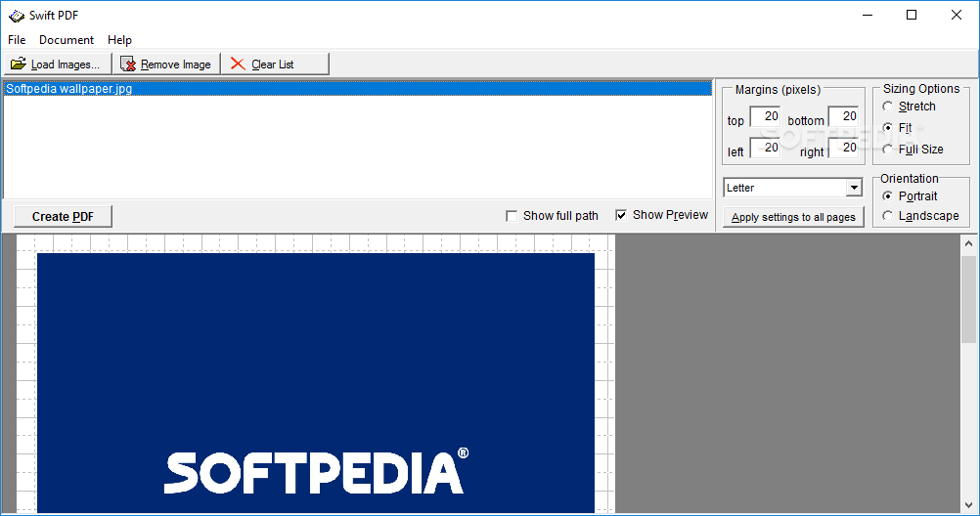Click the preview vertical scrollbar thumb

[968, 299]
